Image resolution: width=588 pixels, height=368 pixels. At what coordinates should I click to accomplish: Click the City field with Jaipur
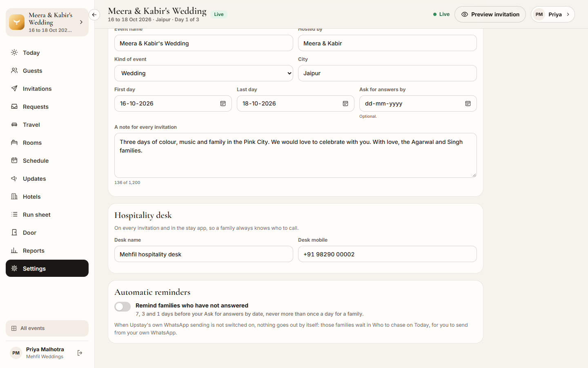click(x=388, y=73)
